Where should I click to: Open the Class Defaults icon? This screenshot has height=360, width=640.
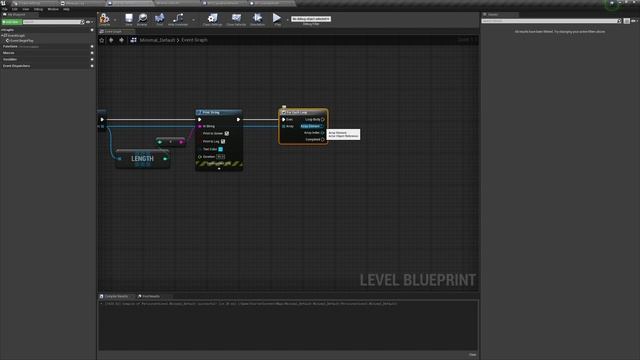point(236,18)
